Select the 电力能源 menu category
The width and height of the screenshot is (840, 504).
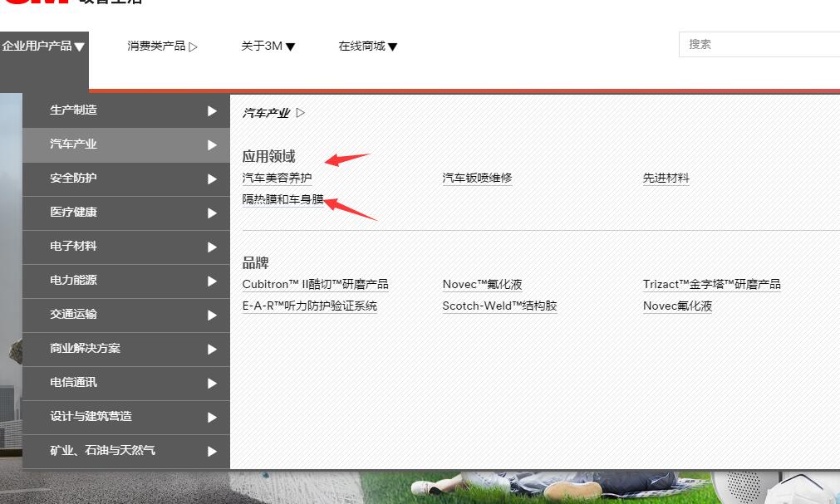[126, 281]
